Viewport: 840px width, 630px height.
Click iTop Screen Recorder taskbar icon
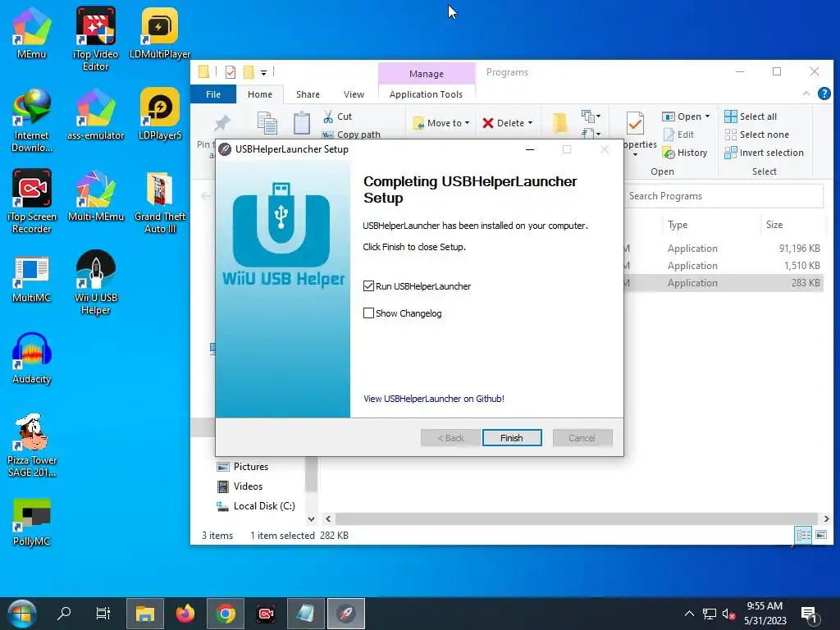point(266,614)
